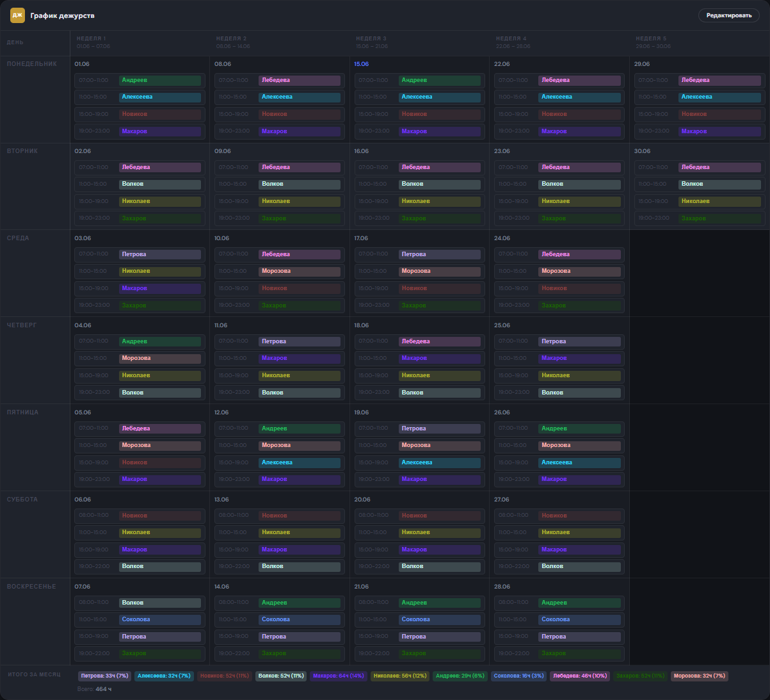The width and height of the screenshot is (770, 700).
Task: Select the 15.06 highlighted date label
Action: [361, 64]
